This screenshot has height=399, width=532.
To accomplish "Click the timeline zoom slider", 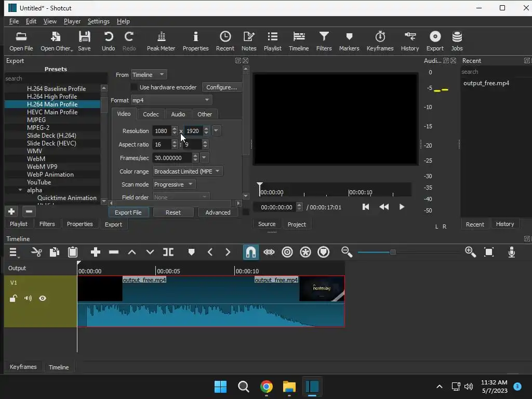I will pos(393,252).
